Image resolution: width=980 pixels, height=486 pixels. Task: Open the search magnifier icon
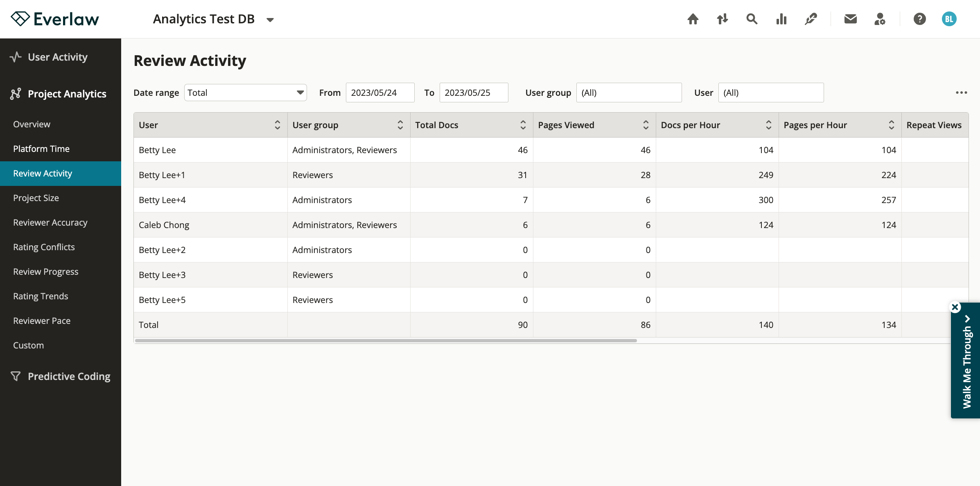752,19
